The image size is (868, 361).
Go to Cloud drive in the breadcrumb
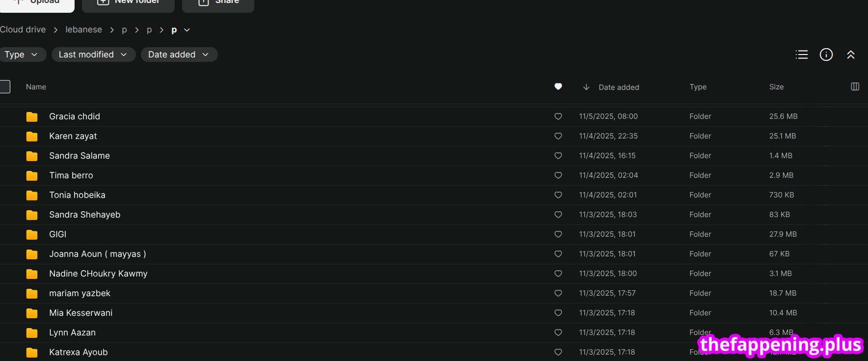pos(23,29)
